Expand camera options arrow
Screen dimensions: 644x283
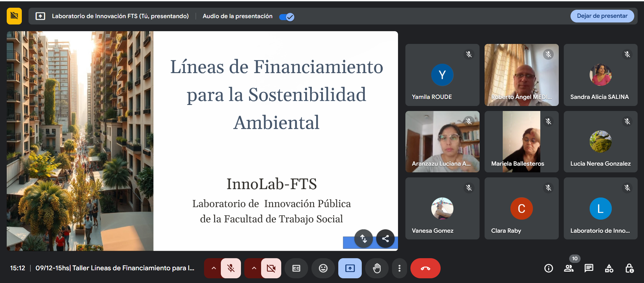[x=254, y=268]
